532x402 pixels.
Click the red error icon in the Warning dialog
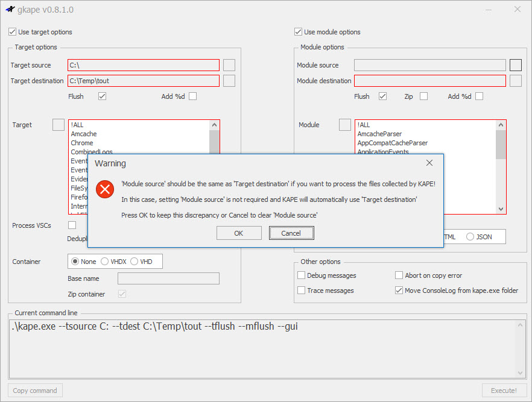pyautogui.click(x=105, y=189)
